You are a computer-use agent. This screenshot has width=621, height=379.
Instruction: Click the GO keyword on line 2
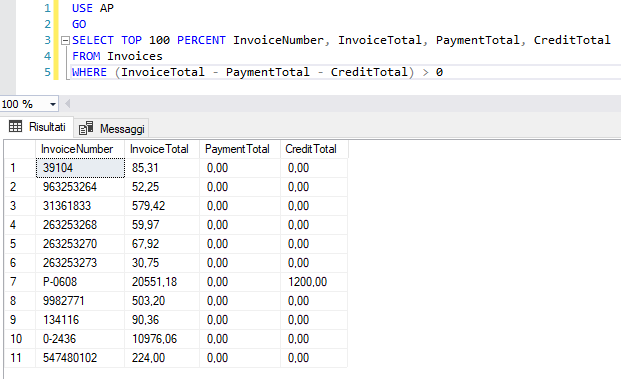tap(79, 24)
